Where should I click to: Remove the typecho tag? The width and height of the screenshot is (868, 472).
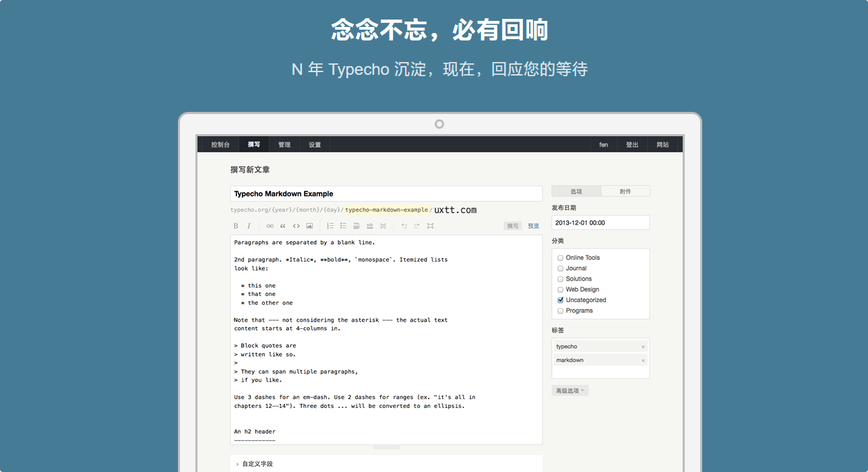[x=643, y=347]
